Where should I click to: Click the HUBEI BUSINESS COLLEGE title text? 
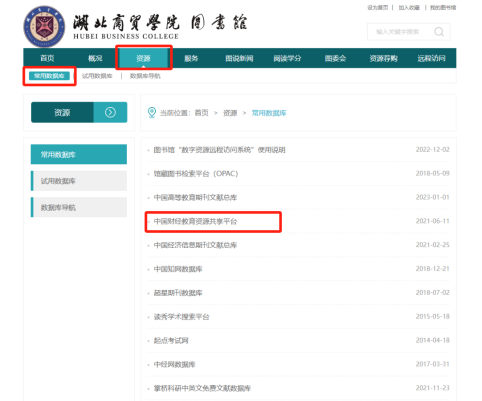point(126,36)
